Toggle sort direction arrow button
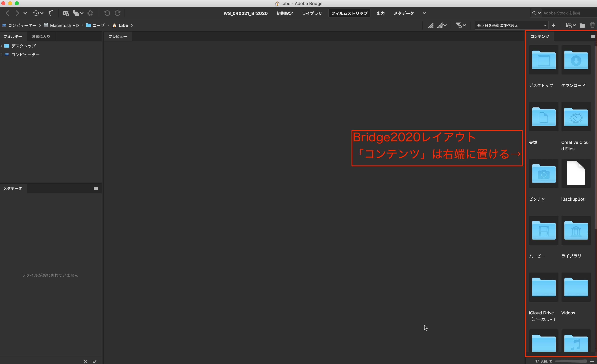 pos(554,25)
